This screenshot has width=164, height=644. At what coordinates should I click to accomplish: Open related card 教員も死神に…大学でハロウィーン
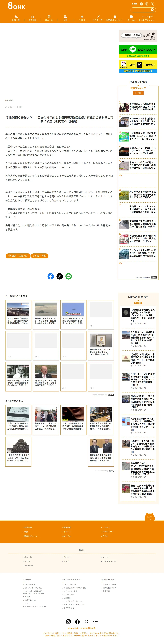[x=46, y=420]
